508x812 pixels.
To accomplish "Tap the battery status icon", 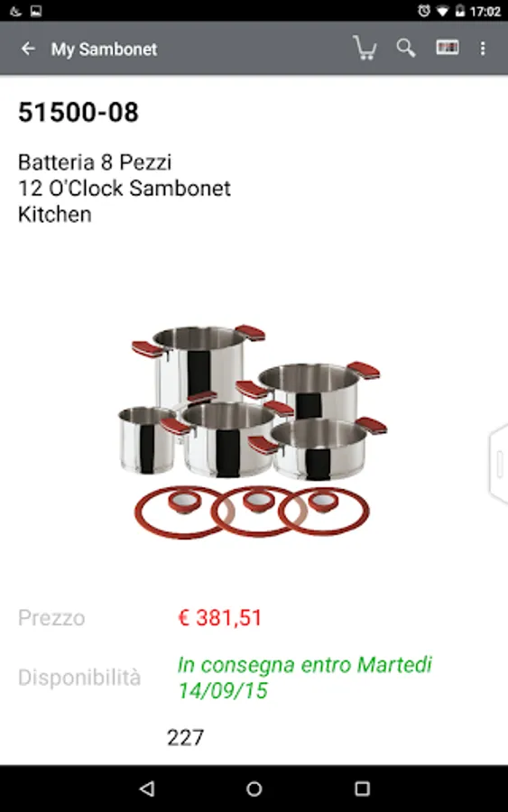I will pyautogui.click(x=460, y=10).
